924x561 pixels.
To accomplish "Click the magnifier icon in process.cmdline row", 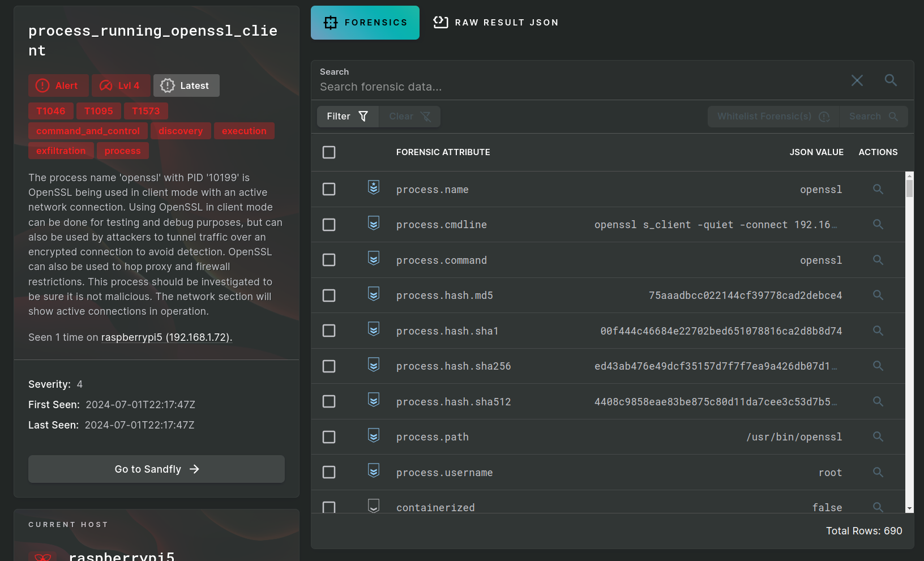I will [878, 224].
